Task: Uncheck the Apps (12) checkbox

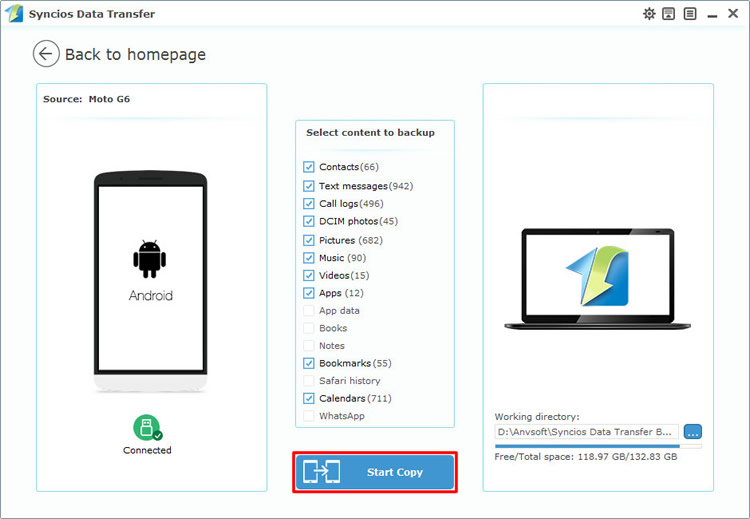Action: (309, 293)
